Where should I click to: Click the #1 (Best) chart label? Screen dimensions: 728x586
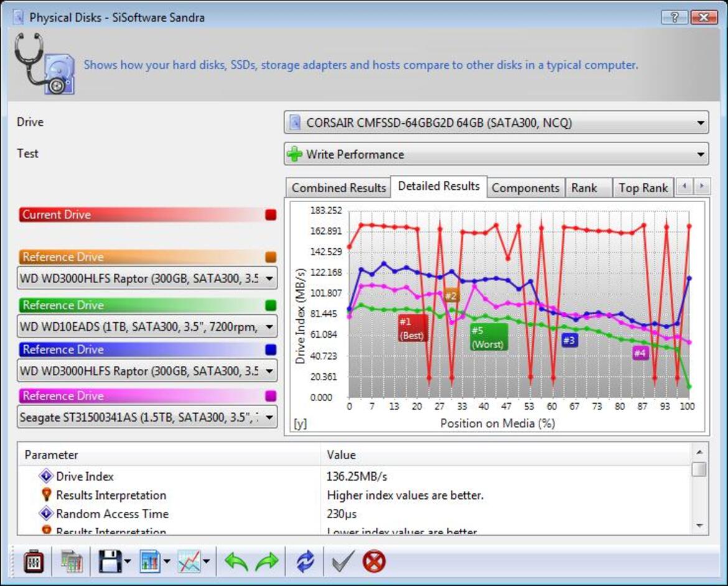point(413,328)
